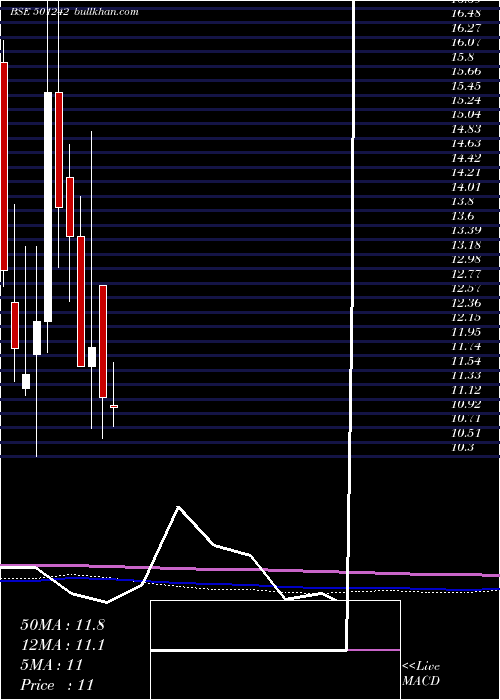Viewport: 500px width, 700px height.
Task: Select the 10.71 price axis label
Action: (x=466, y=419)
